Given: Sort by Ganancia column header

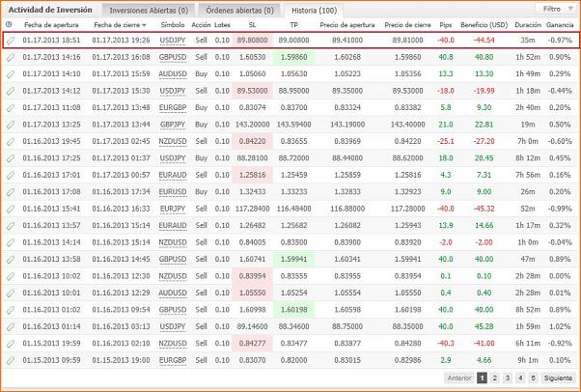Looking at the screenshot, I should pyautogui.click(x=560, y=25).
